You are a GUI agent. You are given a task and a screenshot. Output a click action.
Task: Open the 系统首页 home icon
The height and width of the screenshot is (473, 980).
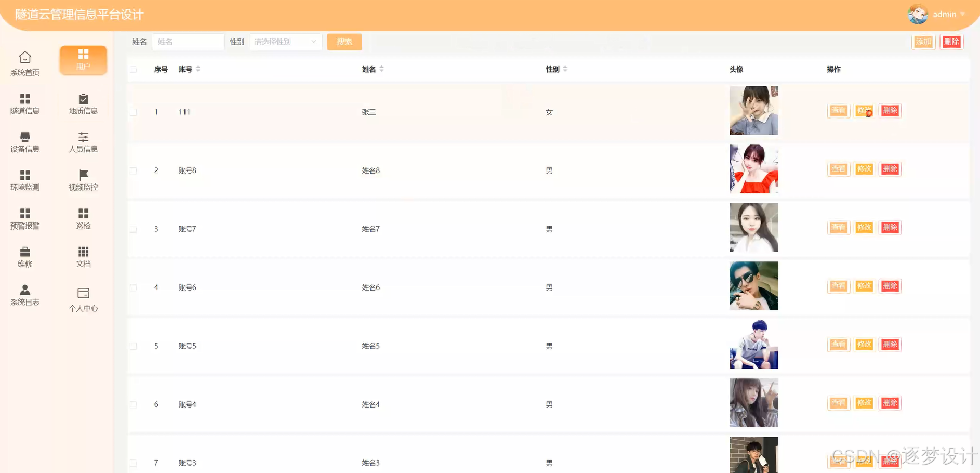[25, 57]
